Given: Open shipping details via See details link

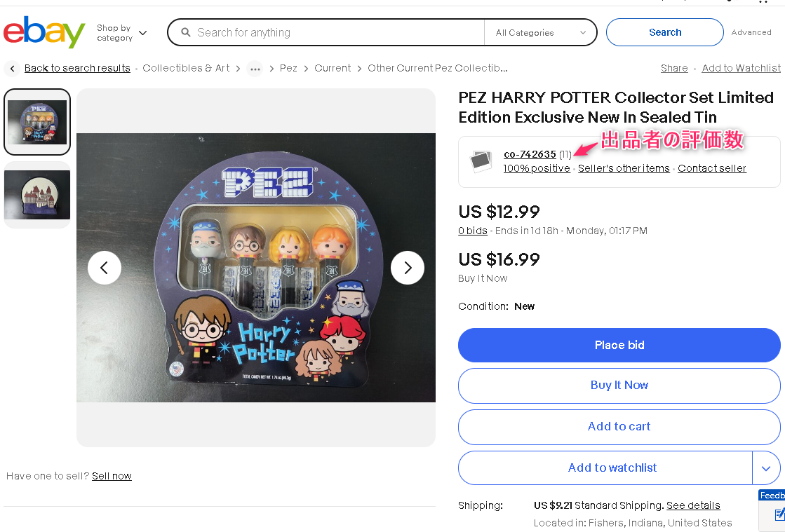Looking at the screenshot, I should (693, 505).
